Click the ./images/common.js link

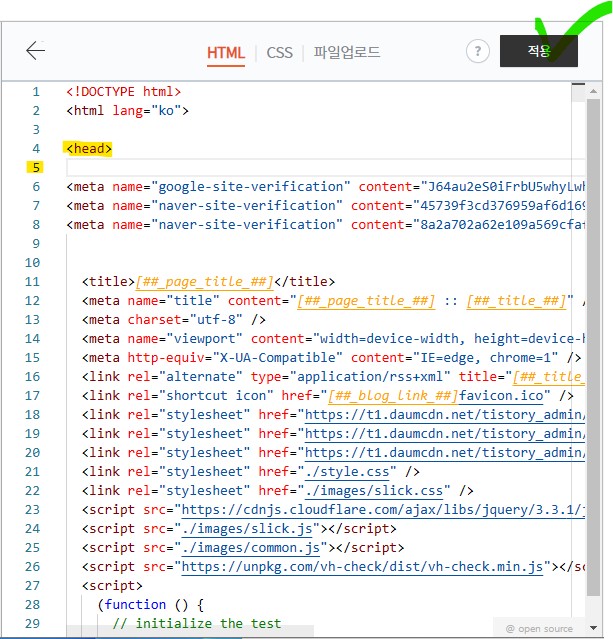[251, 548]
